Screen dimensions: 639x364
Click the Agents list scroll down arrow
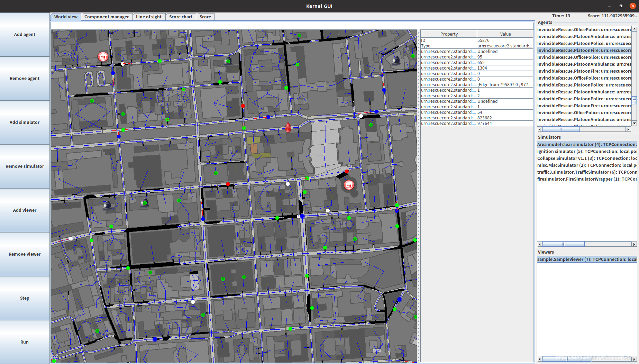pyautogui.click(x=634, y=123)
